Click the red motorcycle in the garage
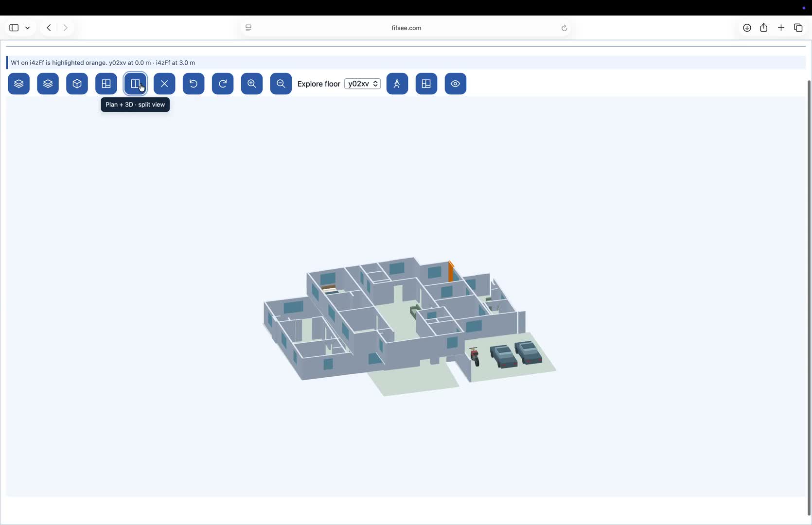The width and height of the screenshot is (812, 525). pyautogui.click(x=475, y=356)
